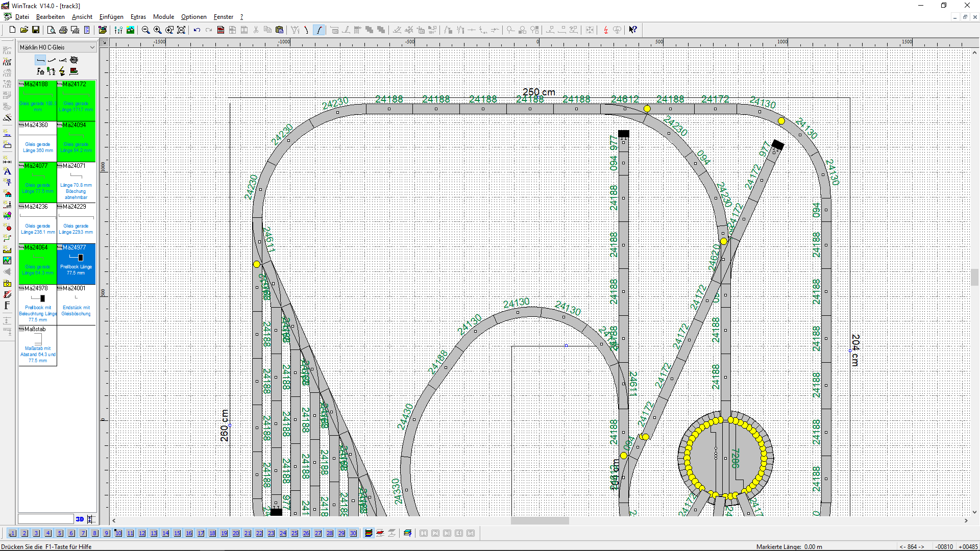Open the Bearbeiten menu
980x551 pixels.
point(51,17)
